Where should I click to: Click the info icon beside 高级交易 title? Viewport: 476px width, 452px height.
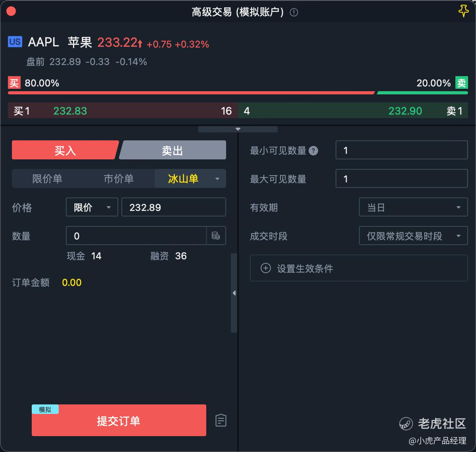click(x=294, y=12)
